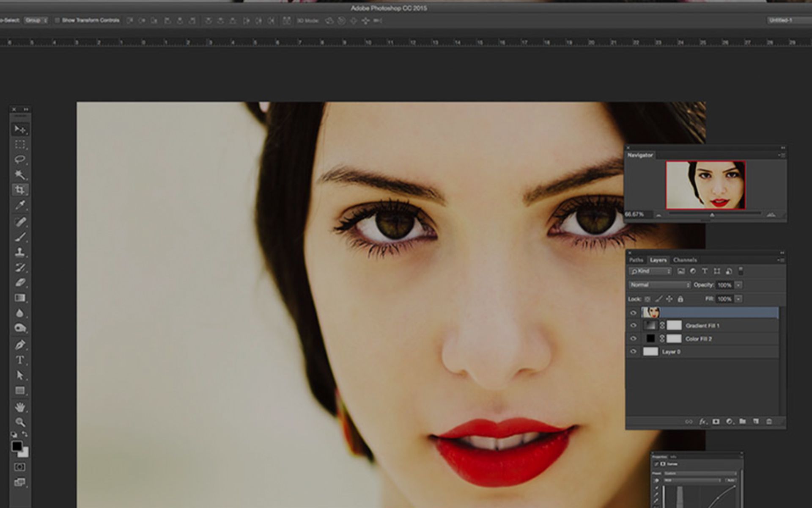The image size is (812, 508).
Task: Select the Eraser tool
Action: tap(20, 282)
